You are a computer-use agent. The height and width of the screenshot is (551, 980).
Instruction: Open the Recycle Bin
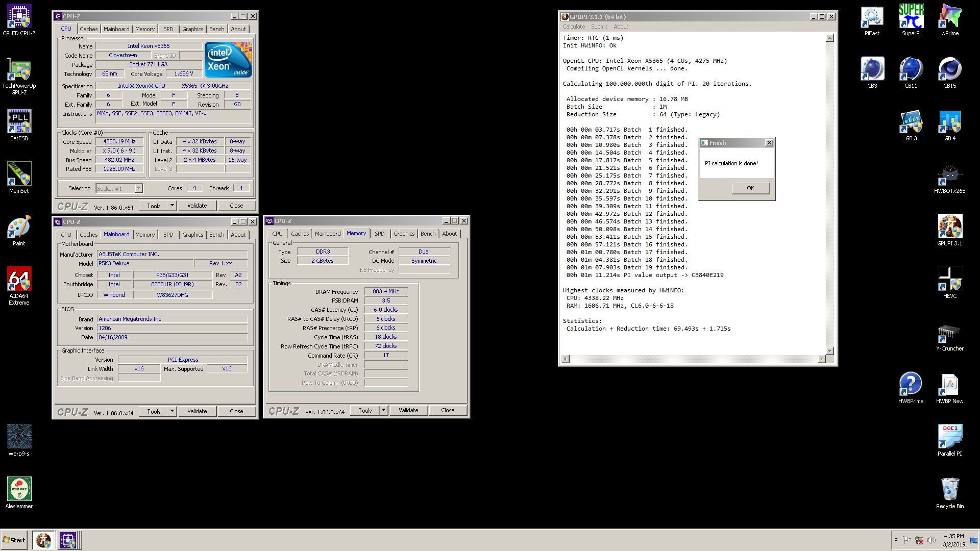[x=950, y=493]
